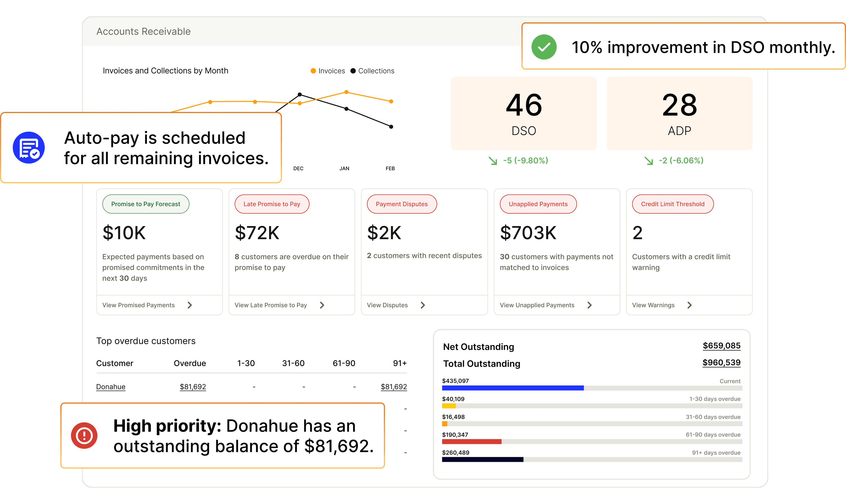Open View Disputes link
The height and width of the screenshot is (504, 846).
[387, 305]
